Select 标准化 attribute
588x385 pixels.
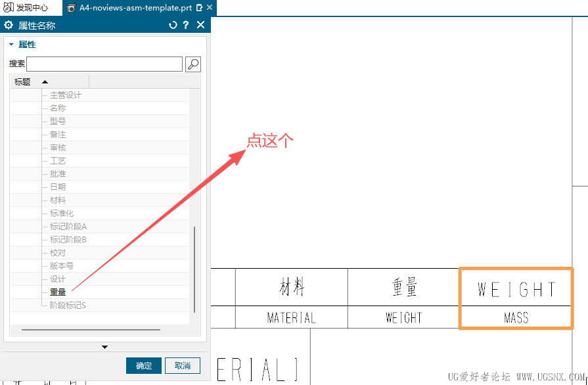pyautogui.click(x=62, y=214)
